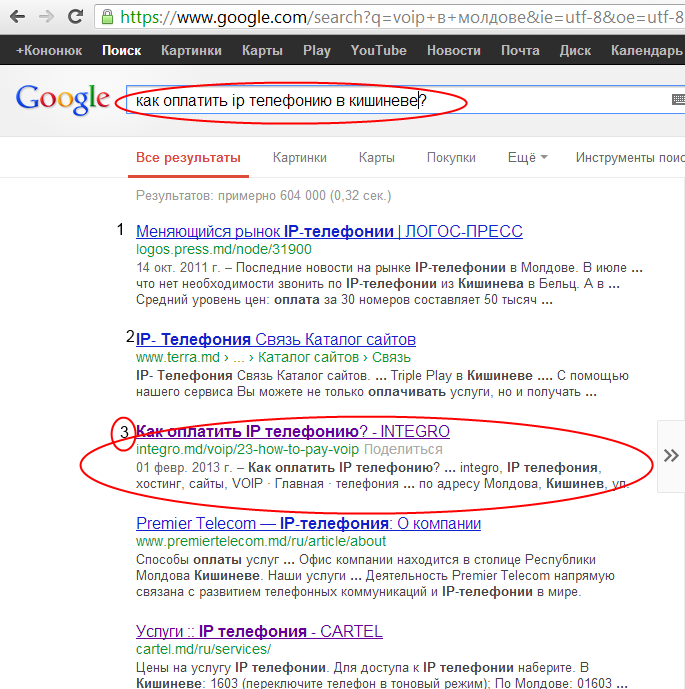The image size is (685, 689).
Task: Click the double-chevron preview arrow beside the INTEGRO result
Action: [671, 456]
